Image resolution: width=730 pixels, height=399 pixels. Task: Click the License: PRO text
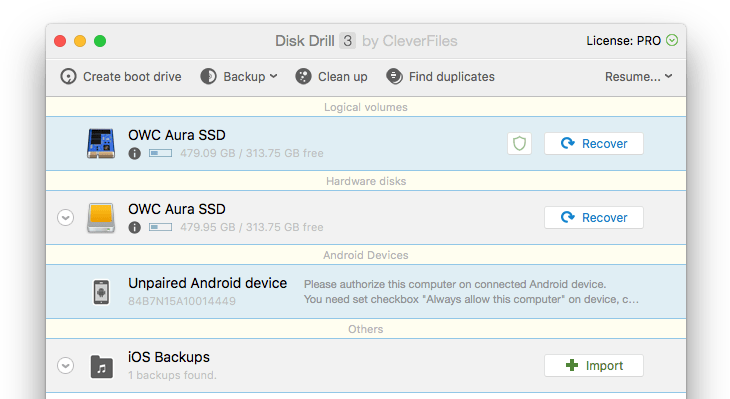pos(623,41)
